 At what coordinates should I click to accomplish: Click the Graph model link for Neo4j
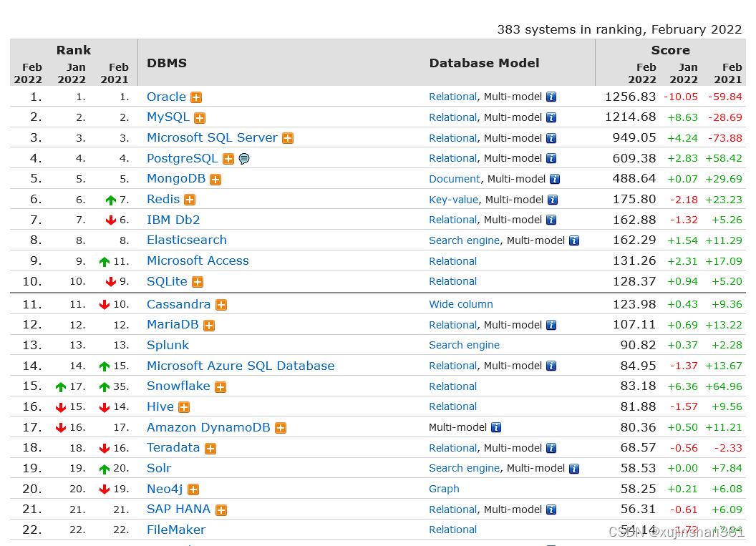click(444, 489)
